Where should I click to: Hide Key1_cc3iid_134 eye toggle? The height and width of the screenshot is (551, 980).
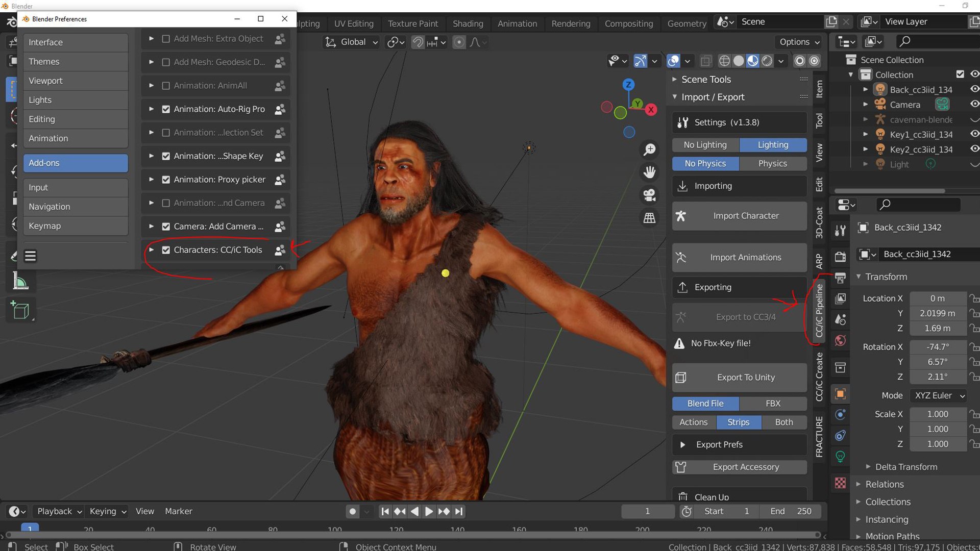pyautogui.click(x=974, y=134)
